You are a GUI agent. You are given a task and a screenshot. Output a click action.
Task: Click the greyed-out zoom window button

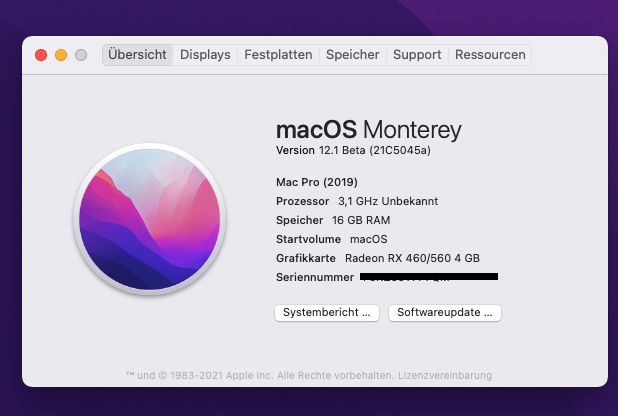point(81,55)
